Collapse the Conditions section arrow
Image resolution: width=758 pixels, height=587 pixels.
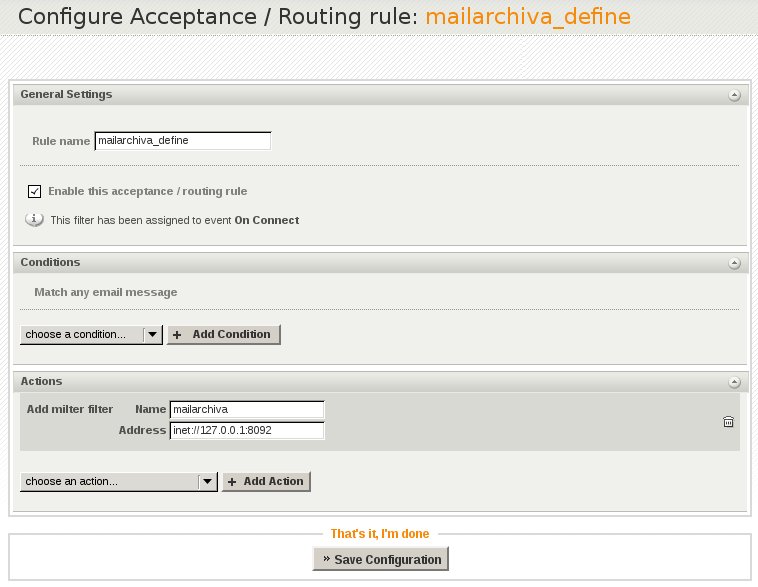click(x=734, y=263)
